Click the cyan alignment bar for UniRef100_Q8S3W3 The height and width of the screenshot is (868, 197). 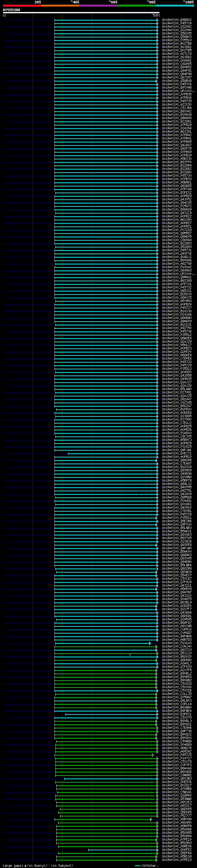coord(111,779)
